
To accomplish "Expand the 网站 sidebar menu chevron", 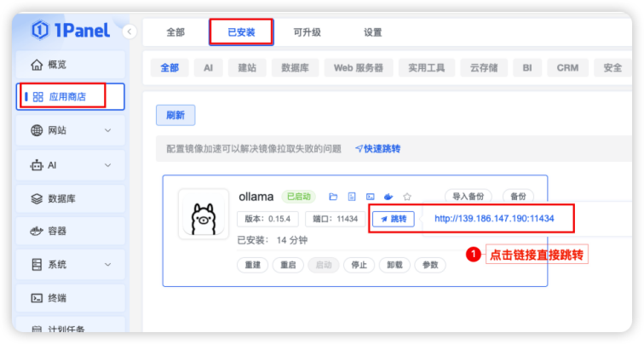I will tap(107, 130).
